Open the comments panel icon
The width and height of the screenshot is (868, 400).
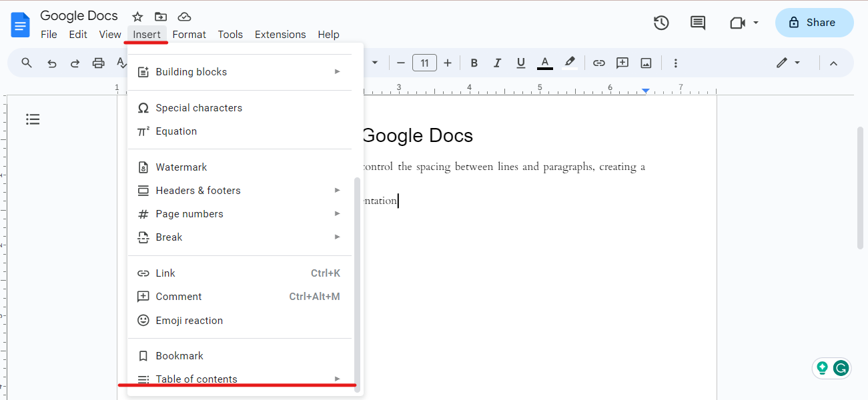697,23
